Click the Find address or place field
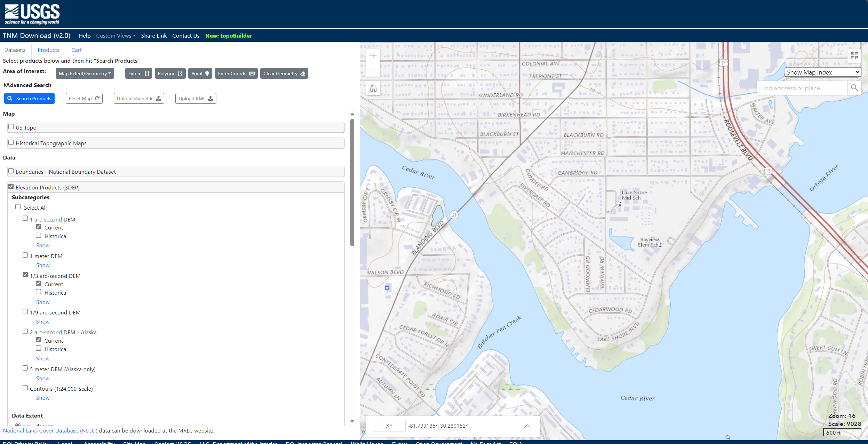868x444 pixels. coord(802,88)
